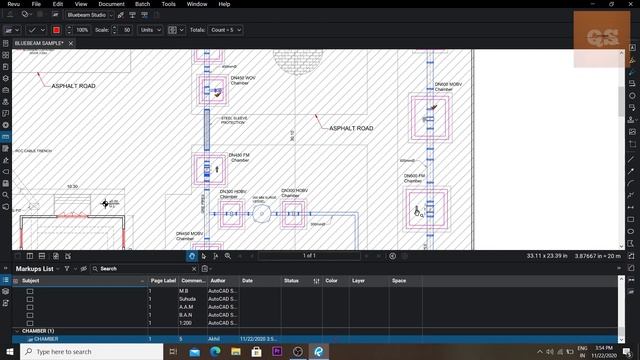Tick the checkbox in the M.B row

coord(30,291)
